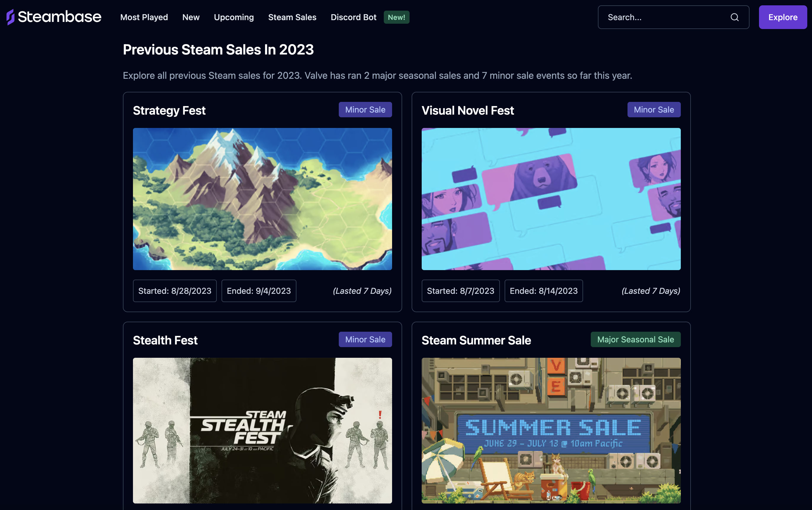Open the Strategy Fest title
The width and height of the screenshot is (812, 510).
click(169, 110)
